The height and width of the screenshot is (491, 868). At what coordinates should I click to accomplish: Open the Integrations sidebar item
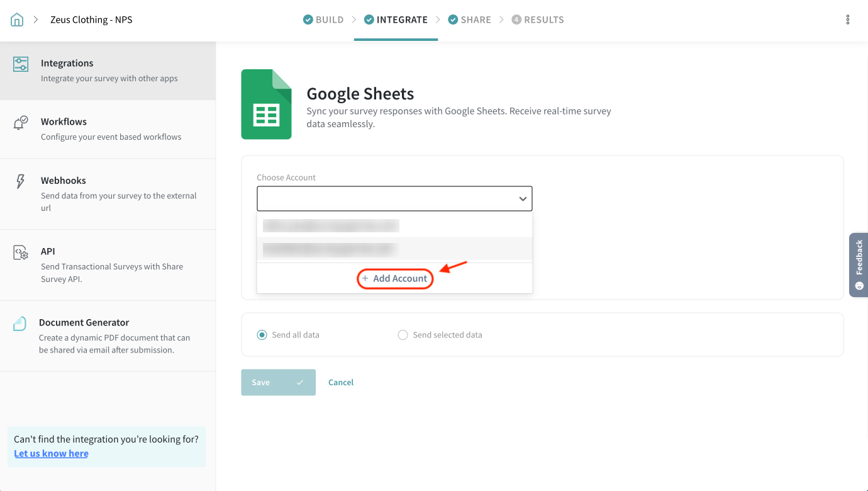[x=108, y=71]
